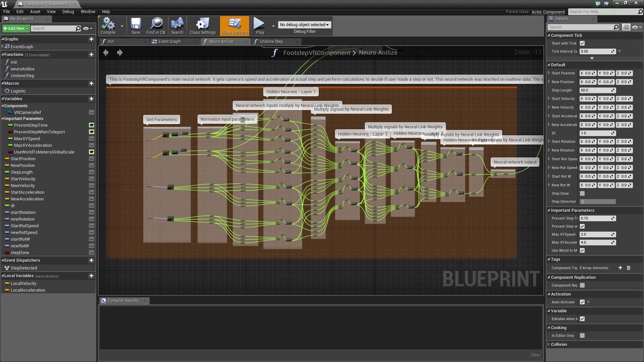The width and height of the screenshot is (644, 362).
Task: Toggle the Auto Activate checkbox
Action: tap(582, 302)
